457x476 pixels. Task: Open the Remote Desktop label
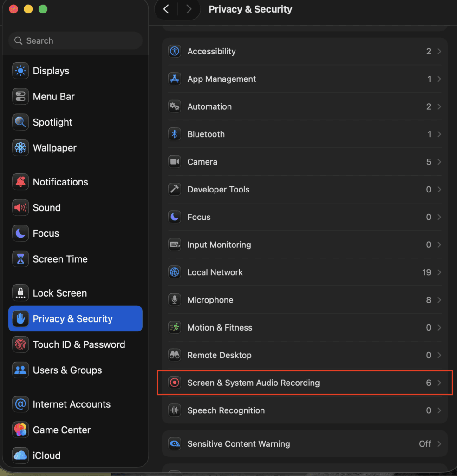pyautogui.click(x=219, y=355)
